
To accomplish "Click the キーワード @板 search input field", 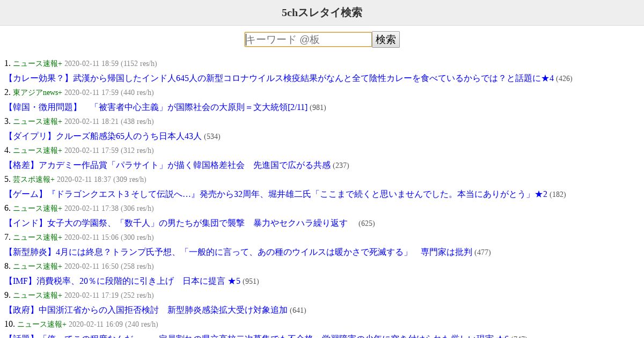I will tap(308, 39).
